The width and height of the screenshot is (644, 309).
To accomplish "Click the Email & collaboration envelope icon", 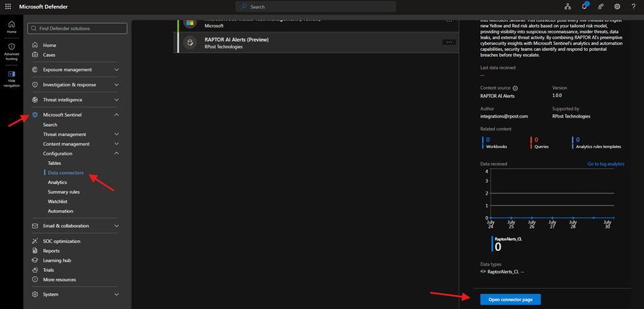I will 35,226.
